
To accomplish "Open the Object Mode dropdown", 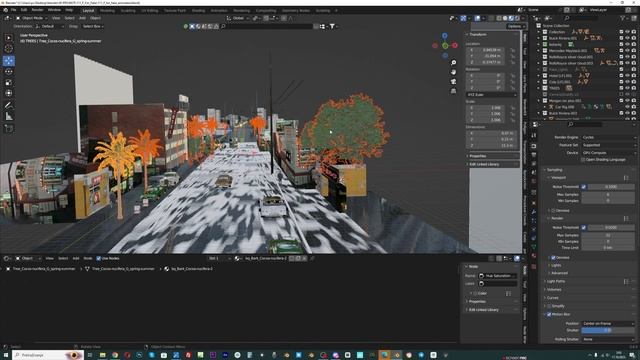I will [32, 18].
